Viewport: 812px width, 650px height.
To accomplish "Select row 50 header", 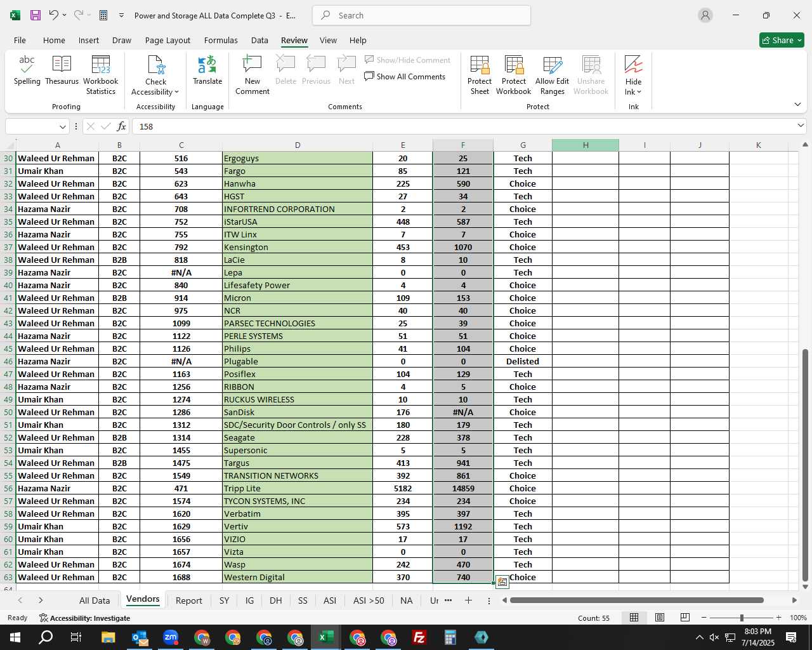I will coord(8,412).
